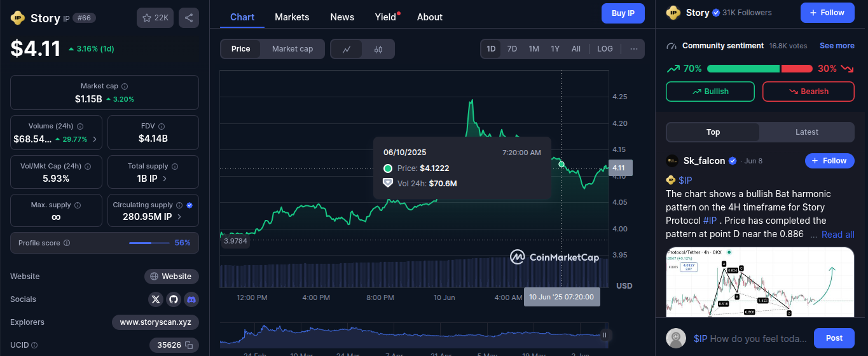
Task: Switch to candlestick chart icon
Action: [x=378, y=49]
